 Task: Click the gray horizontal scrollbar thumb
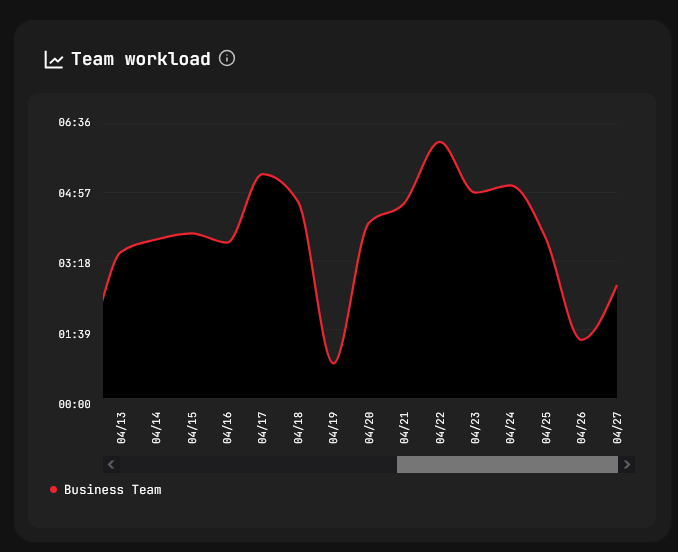click(507, 464)
